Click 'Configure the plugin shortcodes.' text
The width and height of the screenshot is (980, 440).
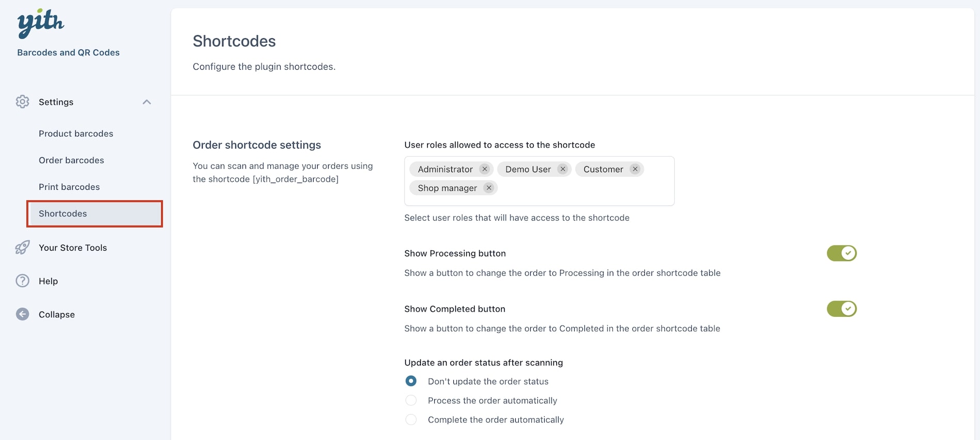[264, 67]
